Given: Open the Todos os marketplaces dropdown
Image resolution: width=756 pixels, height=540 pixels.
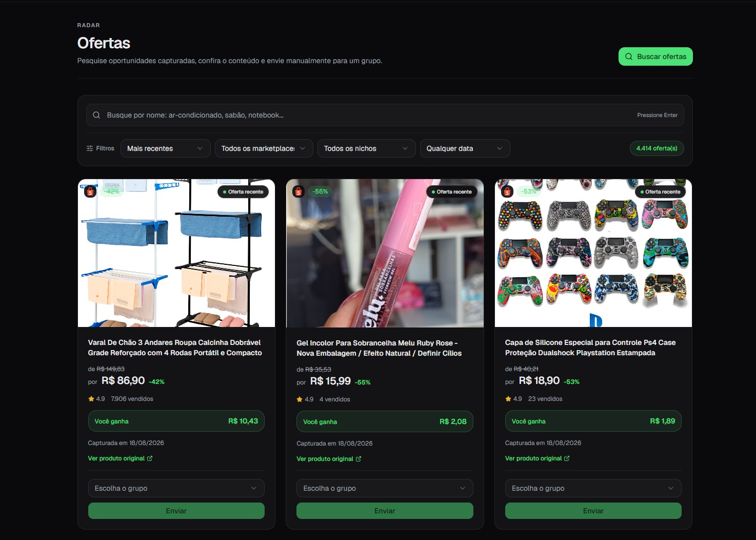Looking at the screenshot, I should 264,148.
